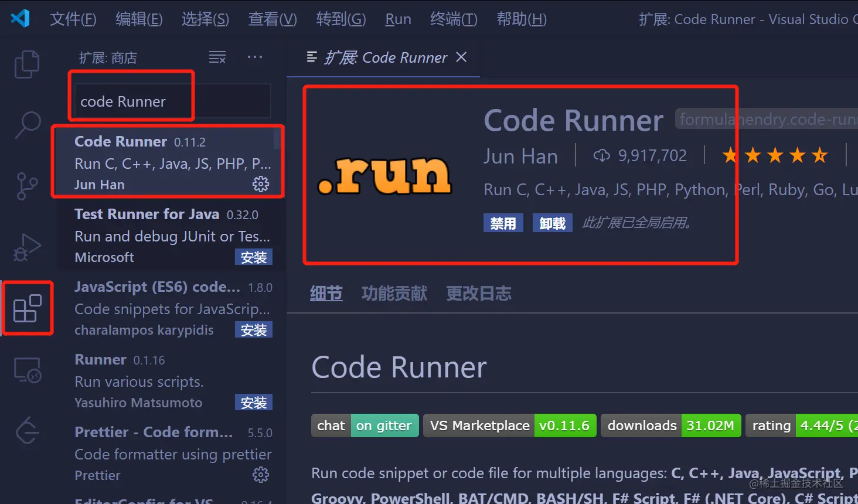The image size is (858, 504).
Task: Open the Run and Debug view
Action: [x=27, y=247]
